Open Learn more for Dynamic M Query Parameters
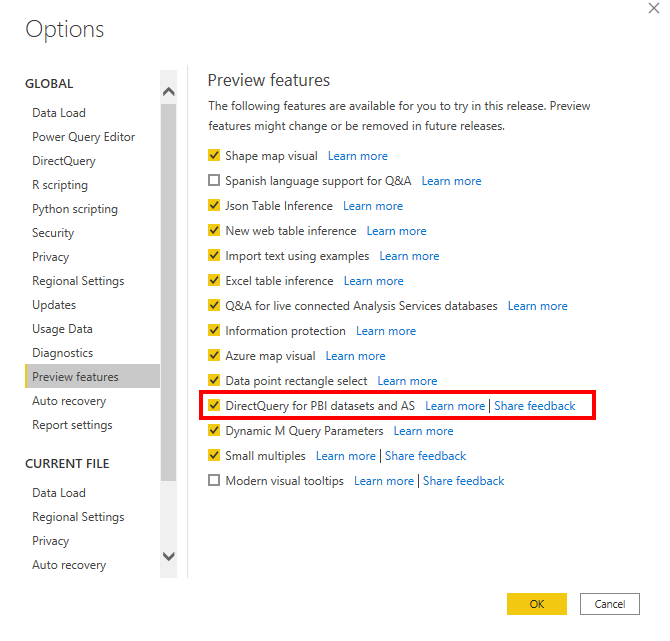 (423, 431)
